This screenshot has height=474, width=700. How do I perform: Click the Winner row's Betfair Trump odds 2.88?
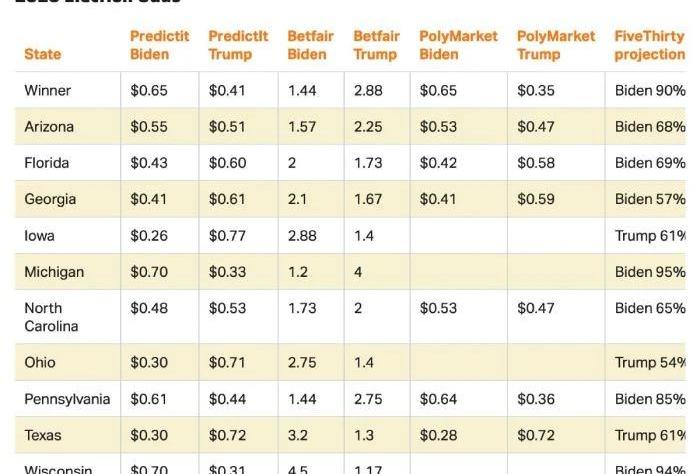point(368,91)
